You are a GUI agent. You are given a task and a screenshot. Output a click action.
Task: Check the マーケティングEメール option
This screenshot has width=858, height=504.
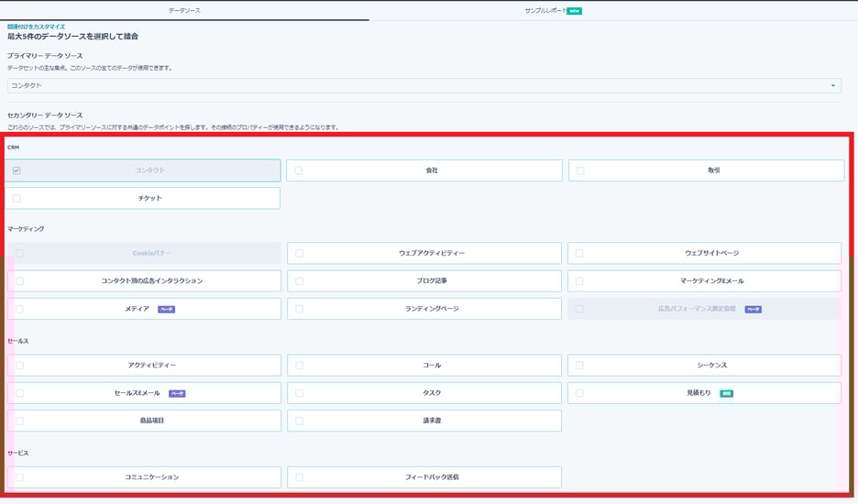pyautogui.click(x=579, y=281)
